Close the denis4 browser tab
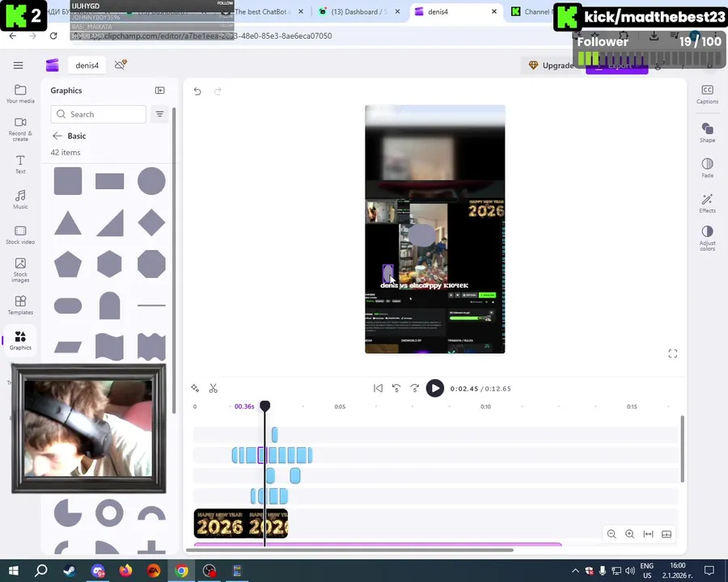Image resolution: width=728 pixels, height=582 pixels. point(494,11)
